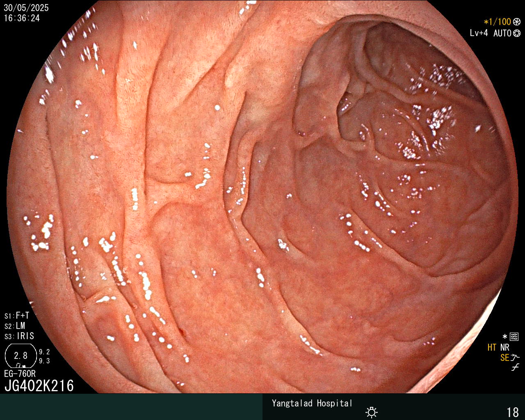The height and width of the screenshot is (420, 525).
Task: Click the AUTO iris mode label
Action: pos(502,33)
